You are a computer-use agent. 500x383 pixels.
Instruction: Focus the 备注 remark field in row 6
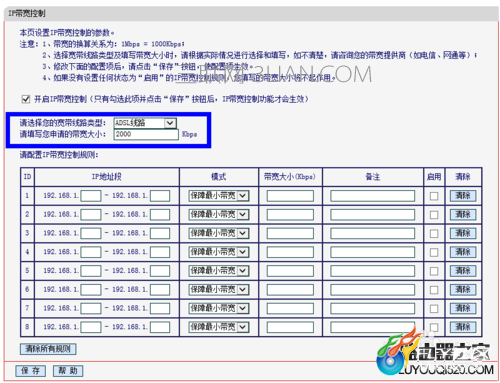[372, 290]
